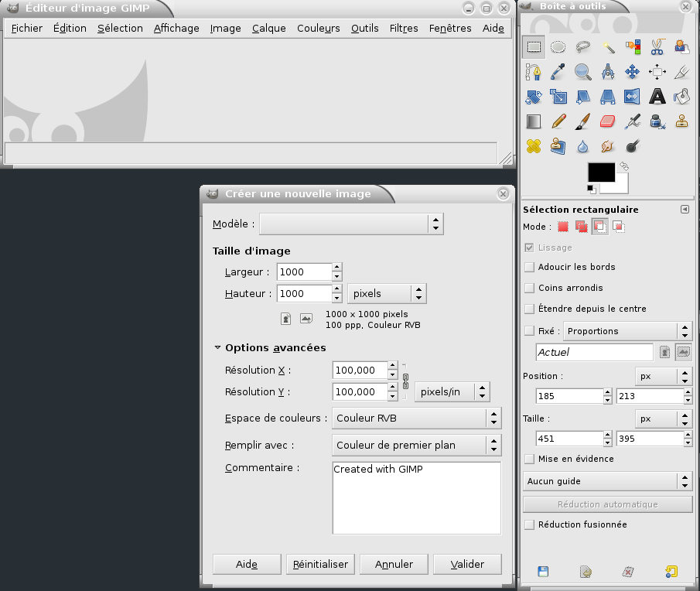This screenshot has height=591, width=700.
Task: Swap foreground and background colors arrow
Action: click(x=624, y=166)
